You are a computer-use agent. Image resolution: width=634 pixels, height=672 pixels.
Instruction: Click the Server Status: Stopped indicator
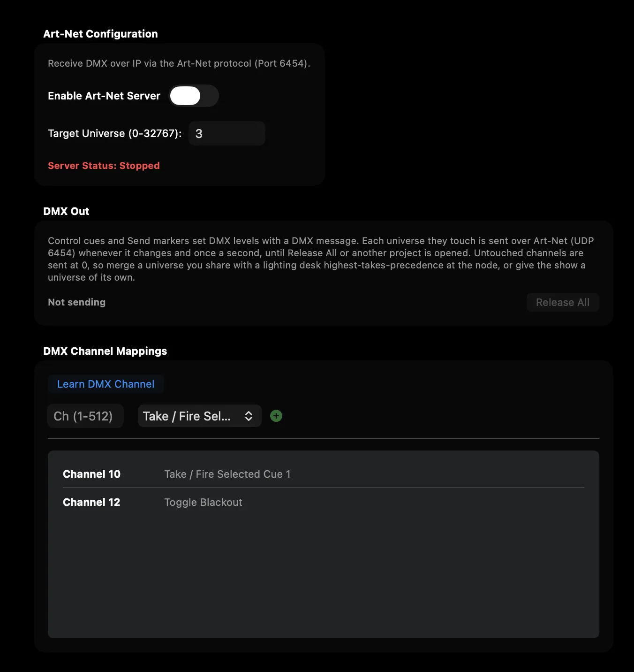coord(104,166)
